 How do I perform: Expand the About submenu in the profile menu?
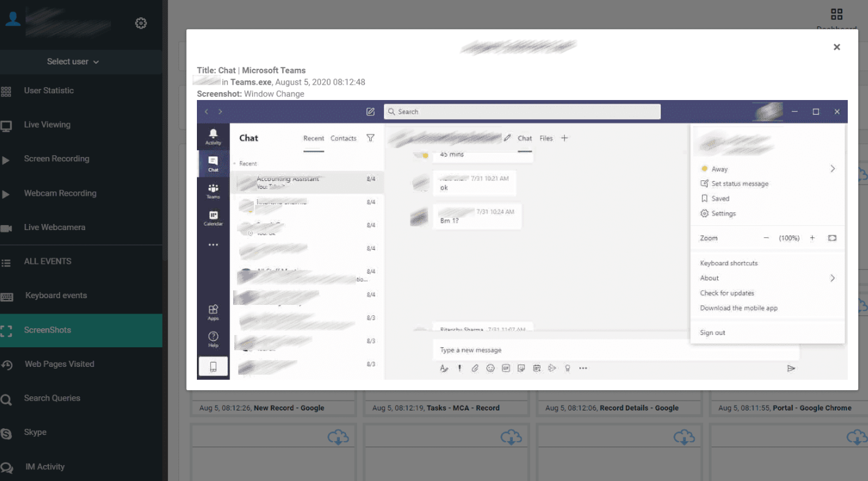(x=832, y=278)
